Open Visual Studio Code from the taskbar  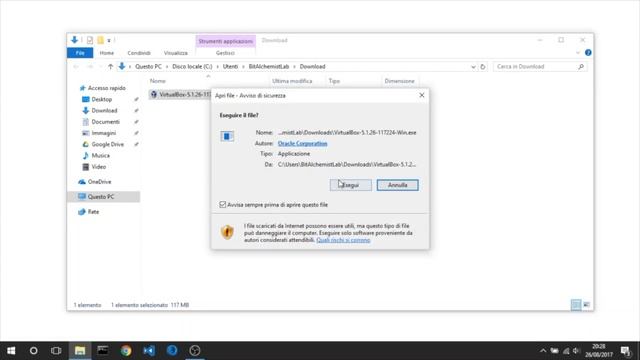(149, 351)
